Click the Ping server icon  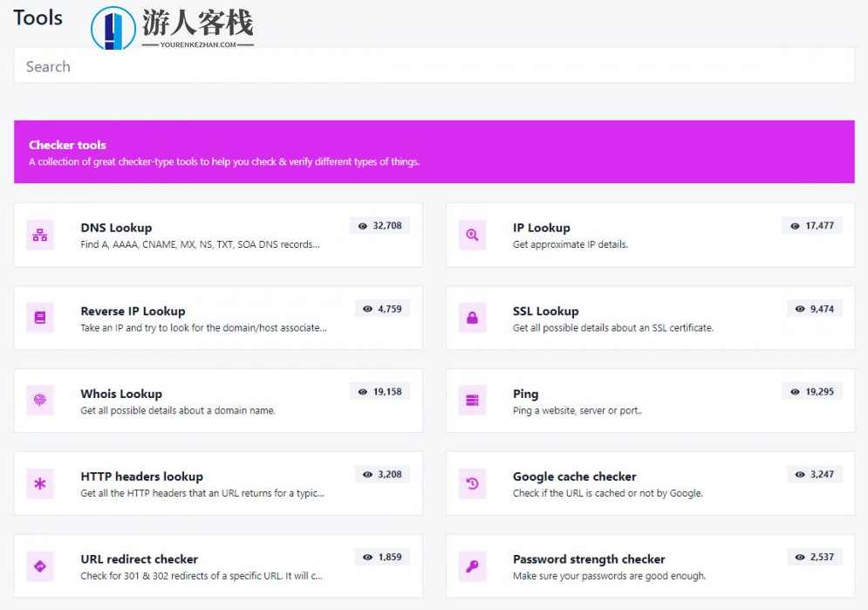472,400
